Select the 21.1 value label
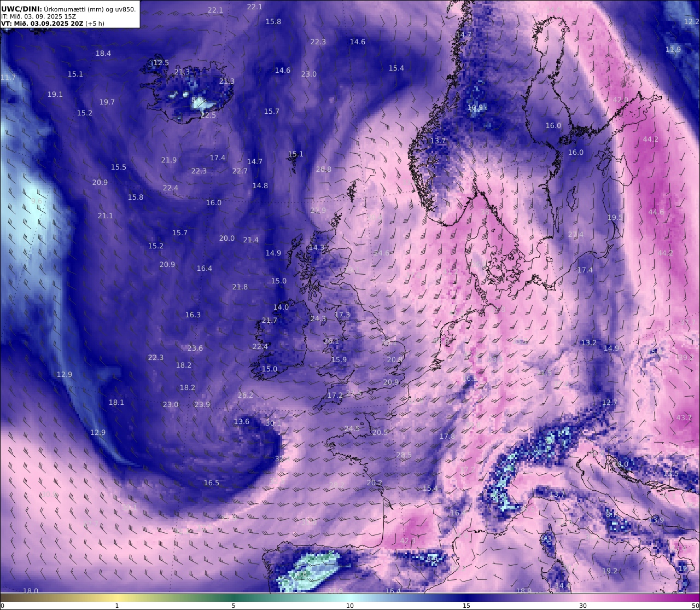The width and height of the screenshot is (700, 610). tap(105, 216)
